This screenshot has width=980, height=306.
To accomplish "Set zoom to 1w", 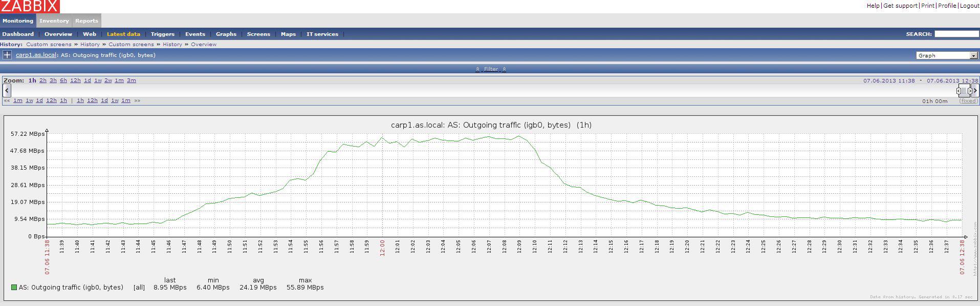I will pos(98,80).
